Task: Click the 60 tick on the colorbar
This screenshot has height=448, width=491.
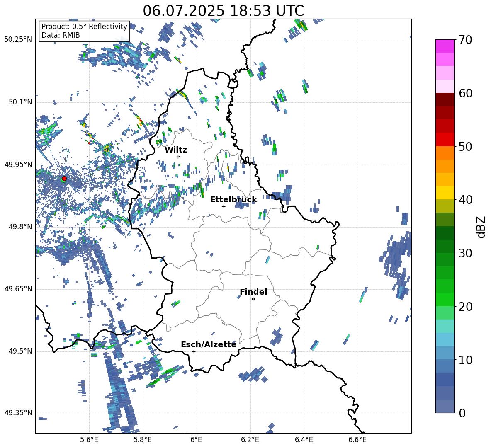Action: tap(465, 93)
